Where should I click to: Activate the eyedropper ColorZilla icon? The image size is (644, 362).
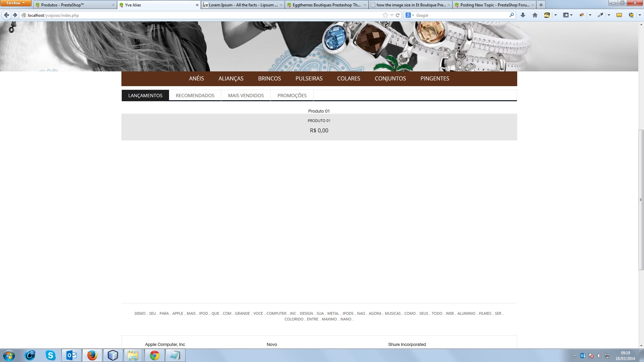[x=600, y=15]
